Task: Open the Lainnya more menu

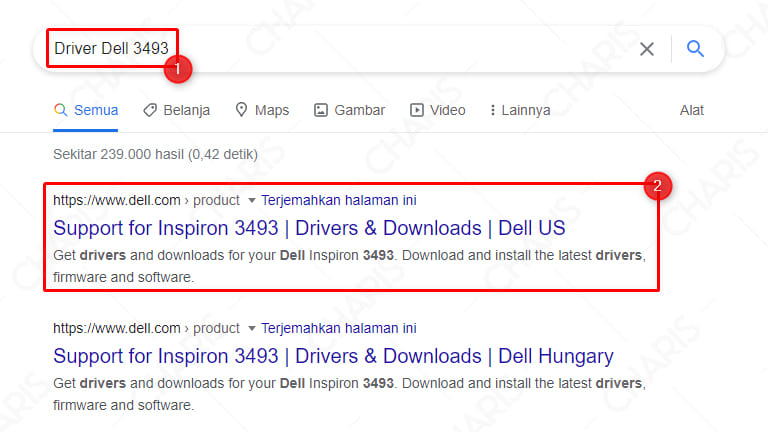Action: coord(520,110)
